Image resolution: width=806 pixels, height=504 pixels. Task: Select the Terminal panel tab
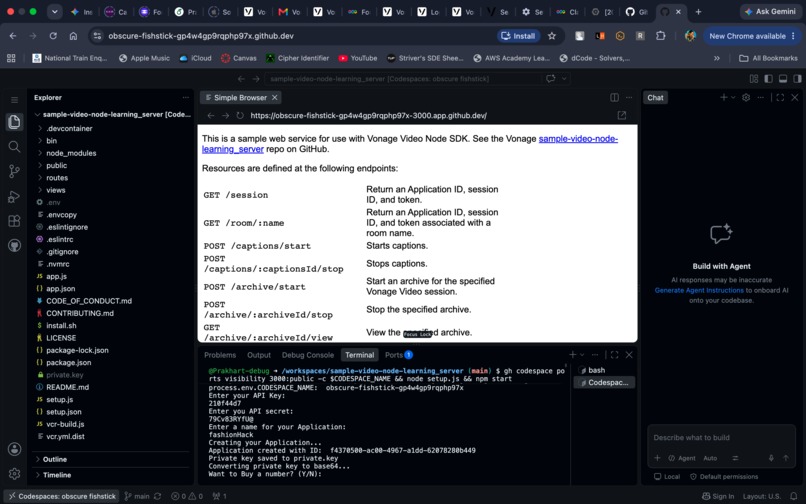tap(359, 355)
